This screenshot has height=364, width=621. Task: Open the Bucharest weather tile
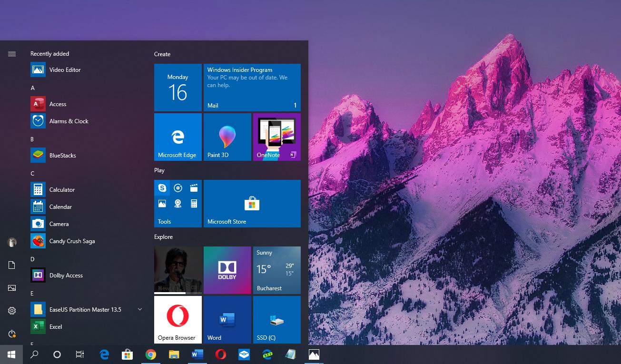click(x=277, y=270)
